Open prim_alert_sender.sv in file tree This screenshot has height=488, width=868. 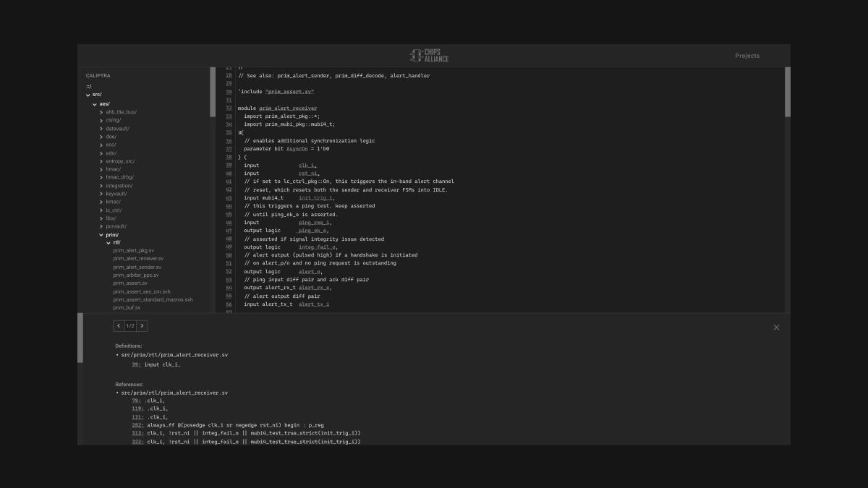click(137, 267)
